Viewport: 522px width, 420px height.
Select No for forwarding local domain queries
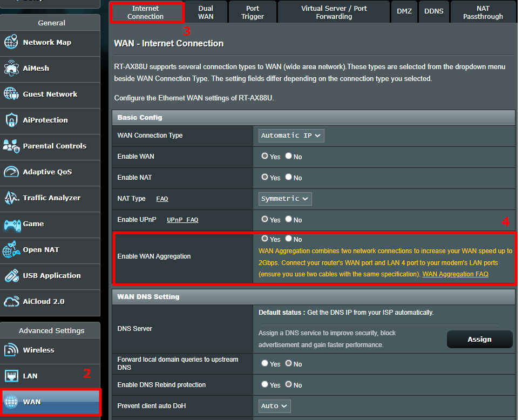(x=288, y=363)
